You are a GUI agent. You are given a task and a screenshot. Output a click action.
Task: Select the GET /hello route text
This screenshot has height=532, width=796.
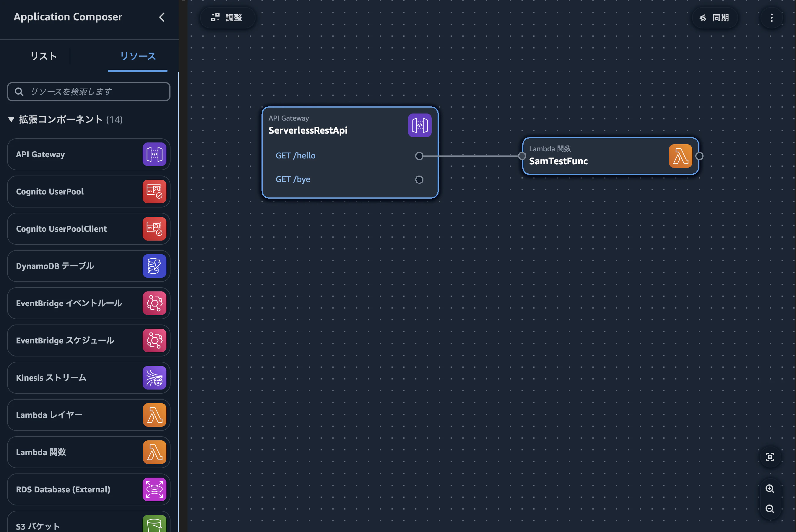pos(295,156)
